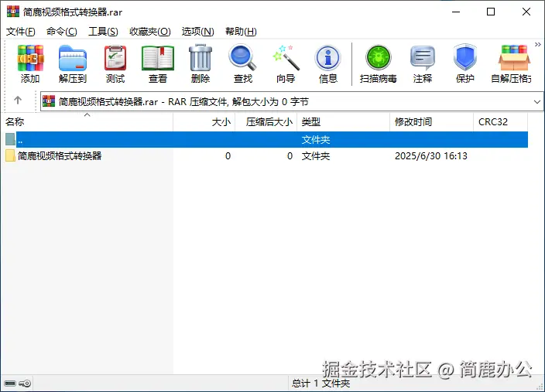
Task: Open the 帮助(H) menu
Action: click(241, 32)
